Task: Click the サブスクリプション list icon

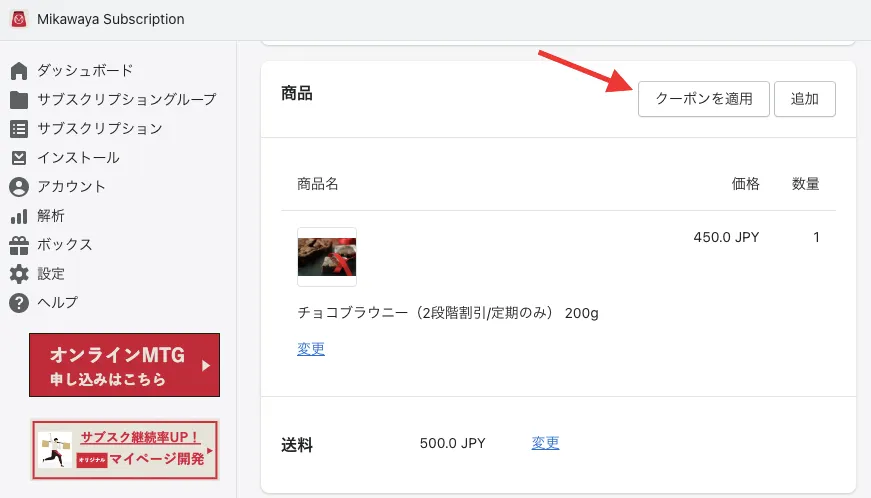Action: [x=19, y=129]
